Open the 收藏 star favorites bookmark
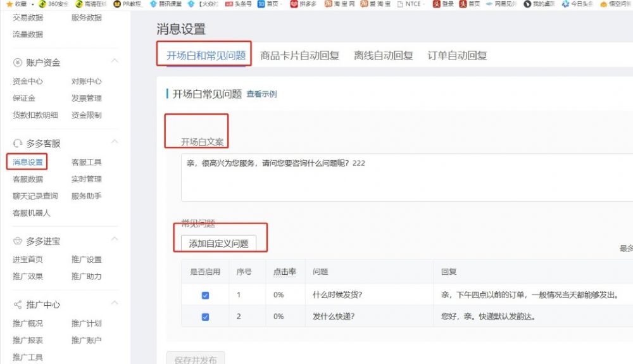This screenshot has width=633, height=364. pyautogui.click(x=16, y=4)
